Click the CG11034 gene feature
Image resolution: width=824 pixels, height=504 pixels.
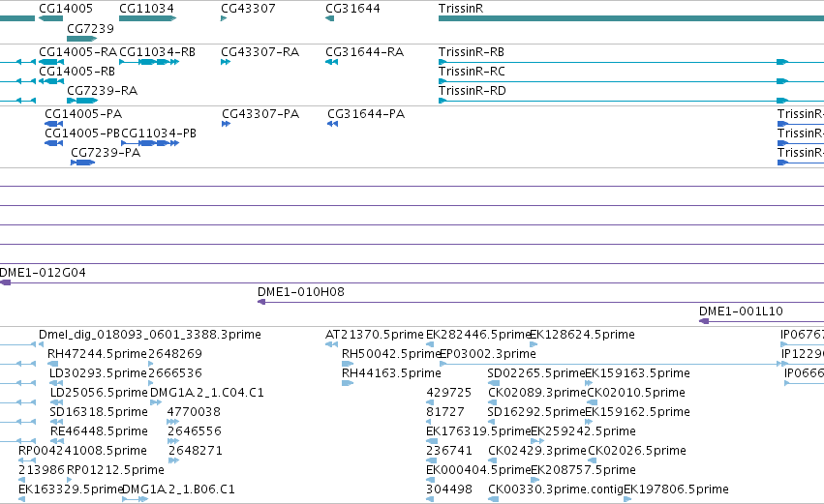pyautogui.click(x=148, y=18)
